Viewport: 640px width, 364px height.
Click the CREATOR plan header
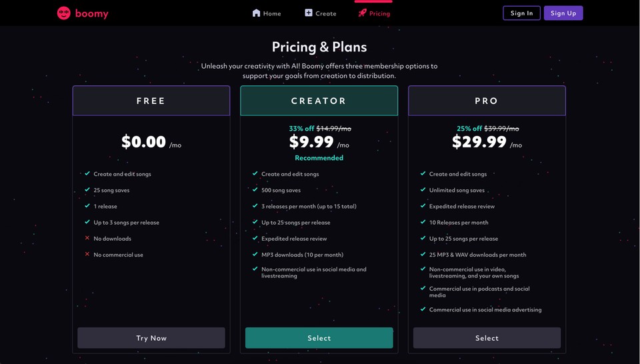[x=319, y=101]
